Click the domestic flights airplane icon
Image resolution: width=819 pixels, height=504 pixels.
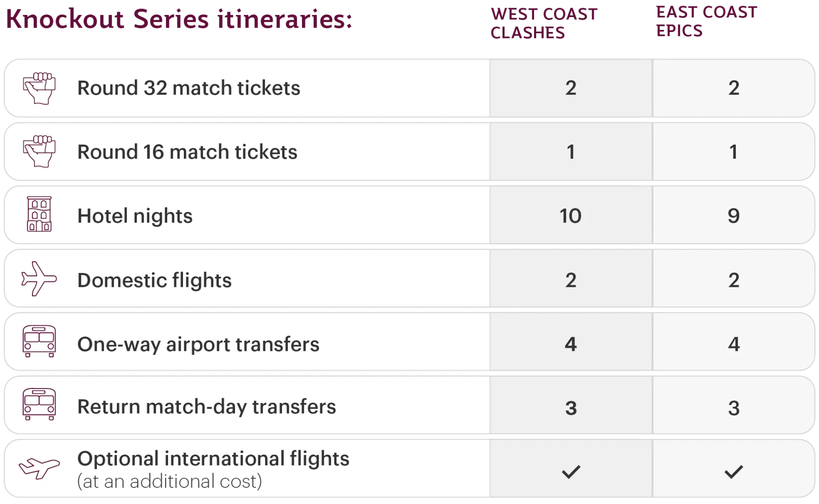point(39,279)
